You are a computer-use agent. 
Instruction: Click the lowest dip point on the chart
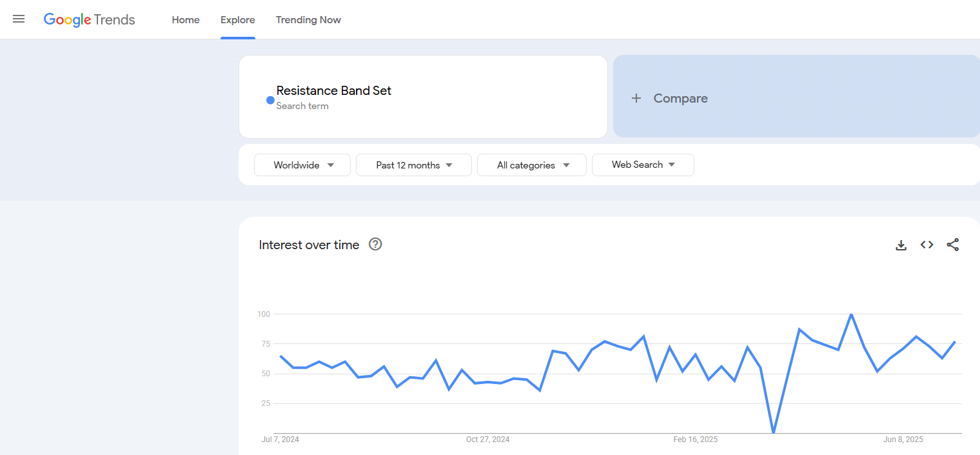773,432
